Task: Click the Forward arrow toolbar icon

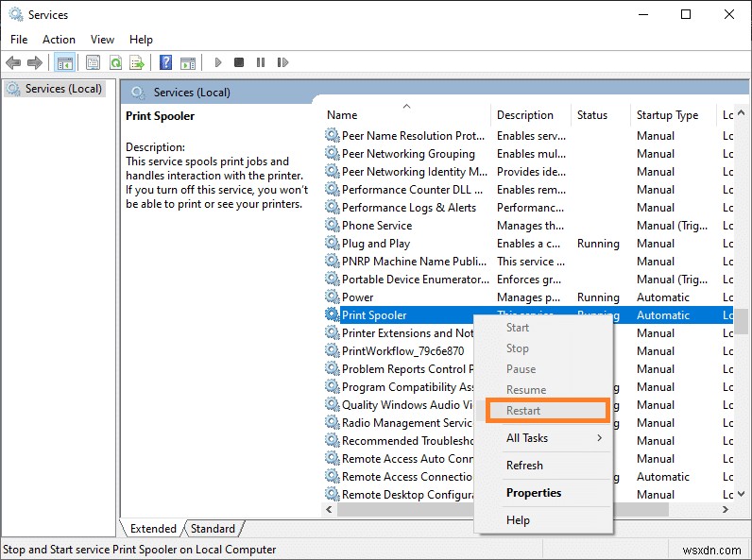Action: (x=35, y=62)
